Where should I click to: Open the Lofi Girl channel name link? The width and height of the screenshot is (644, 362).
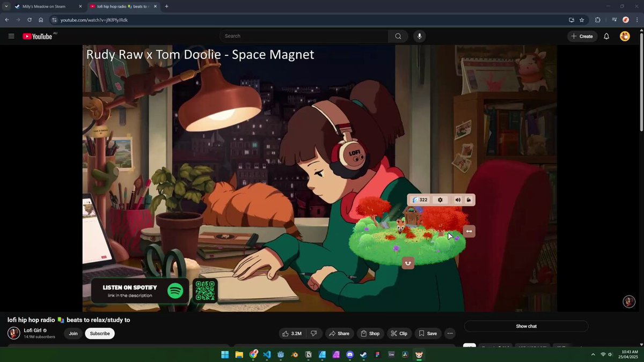pyautogui.click(x=33, y=330)
